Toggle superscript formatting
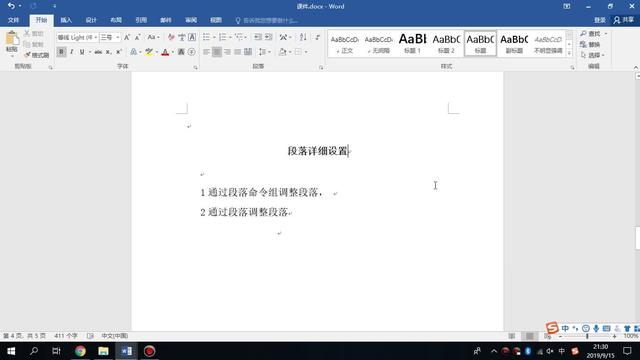This screenshot has height=360, width=640. [118, 52]
